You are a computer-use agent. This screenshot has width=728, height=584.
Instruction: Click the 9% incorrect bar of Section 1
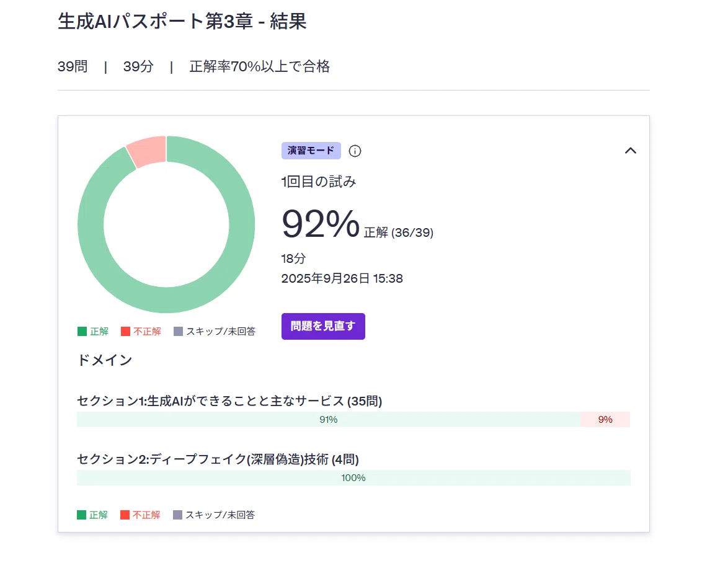pos(605,420)
